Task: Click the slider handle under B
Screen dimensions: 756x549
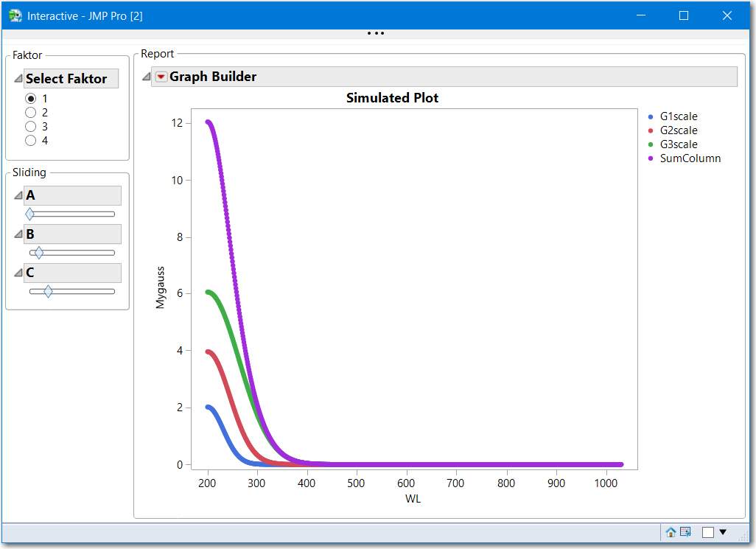Action: coord(38,253)
